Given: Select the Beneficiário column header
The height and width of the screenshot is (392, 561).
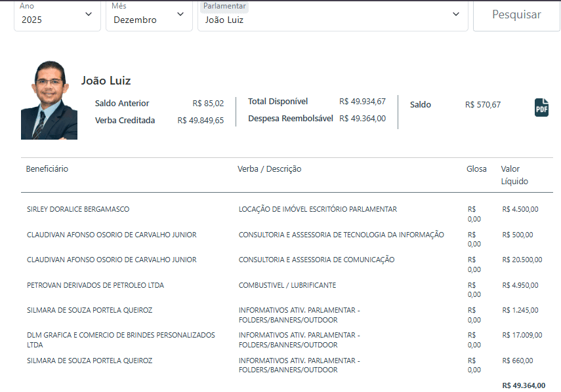Looking at the screenshot, I should pos(47,169).
